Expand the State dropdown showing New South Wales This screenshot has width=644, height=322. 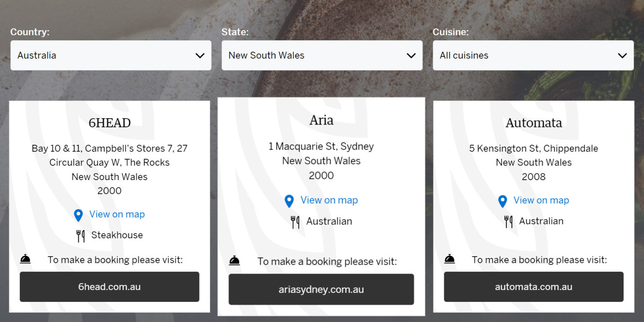coord(322,55)
